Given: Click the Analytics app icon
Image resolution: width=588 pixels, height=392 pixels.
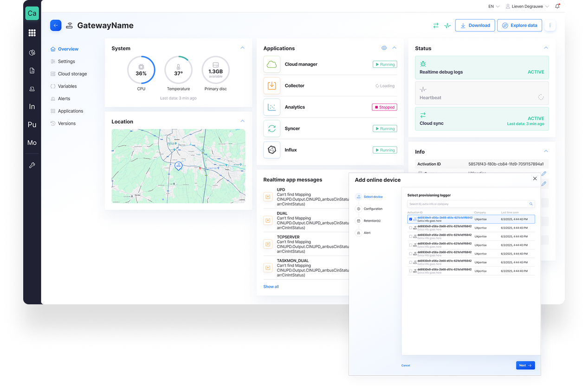Looking at the screenshot, I should pos(272,107).
